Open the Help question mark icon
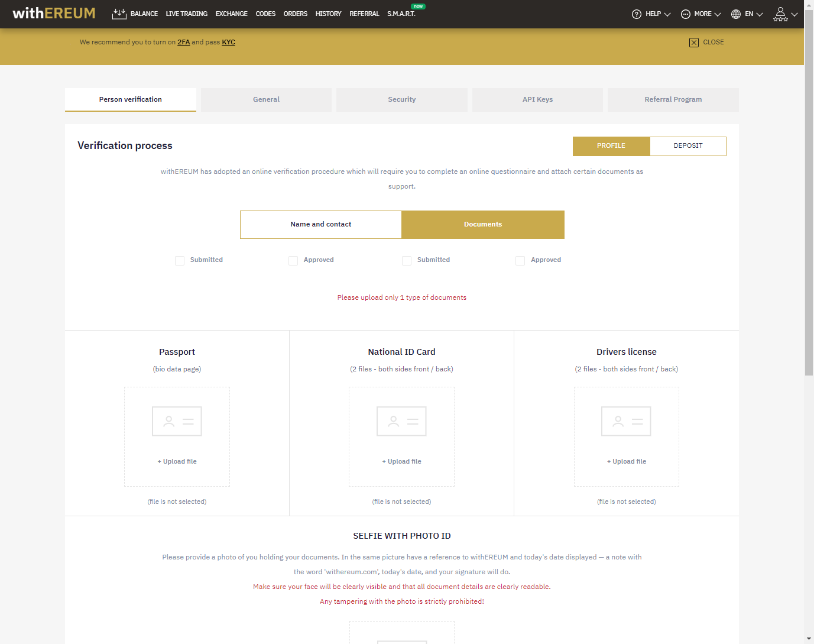The width and height of the screenshot is (814, 644). click(x=637, y=14)
